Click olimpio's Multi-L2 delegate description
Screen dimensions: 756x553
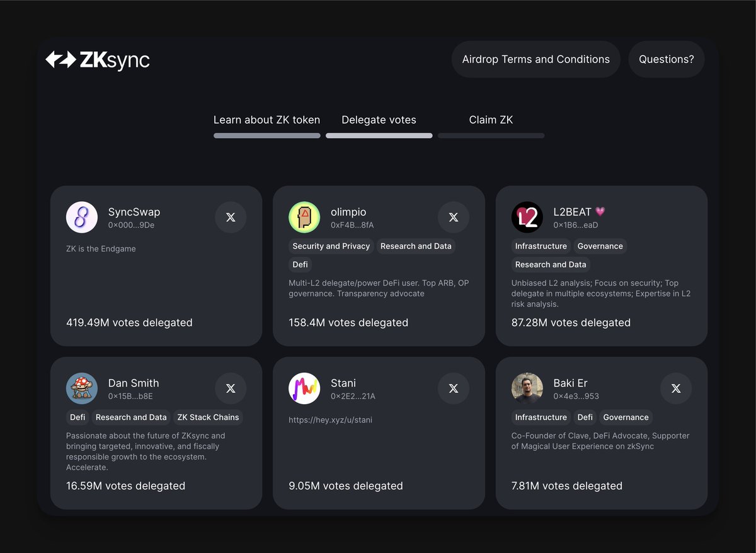pos(379,288)
